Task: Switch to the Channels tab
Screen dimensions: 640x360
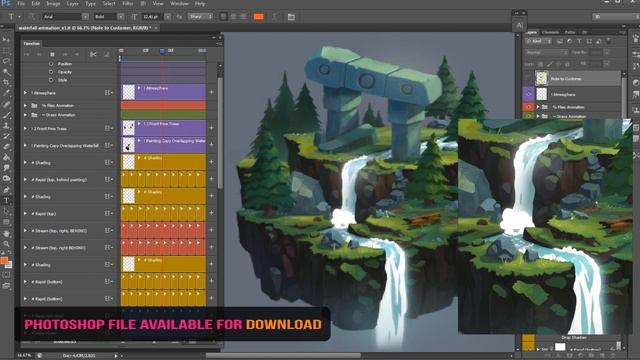Action: (550, 32)
